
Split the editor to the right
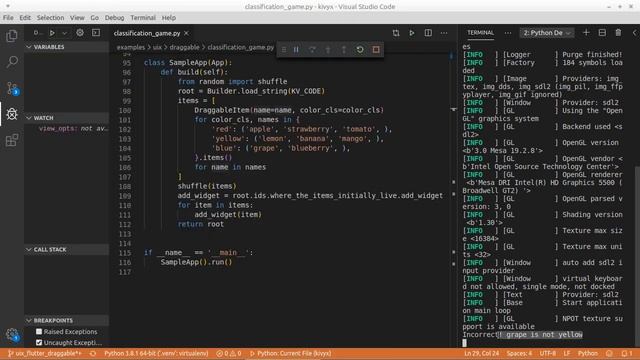428,33
